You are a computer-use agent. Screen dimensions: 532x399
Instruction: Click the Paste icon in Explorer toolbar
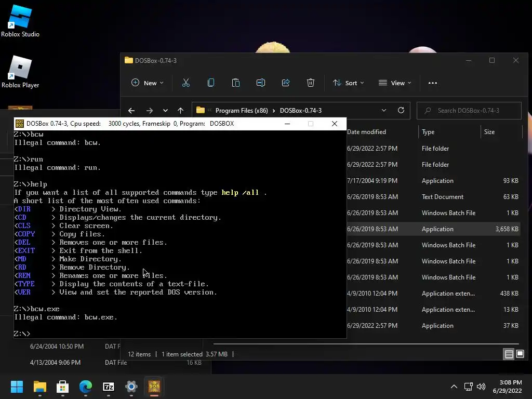[236, 83]
